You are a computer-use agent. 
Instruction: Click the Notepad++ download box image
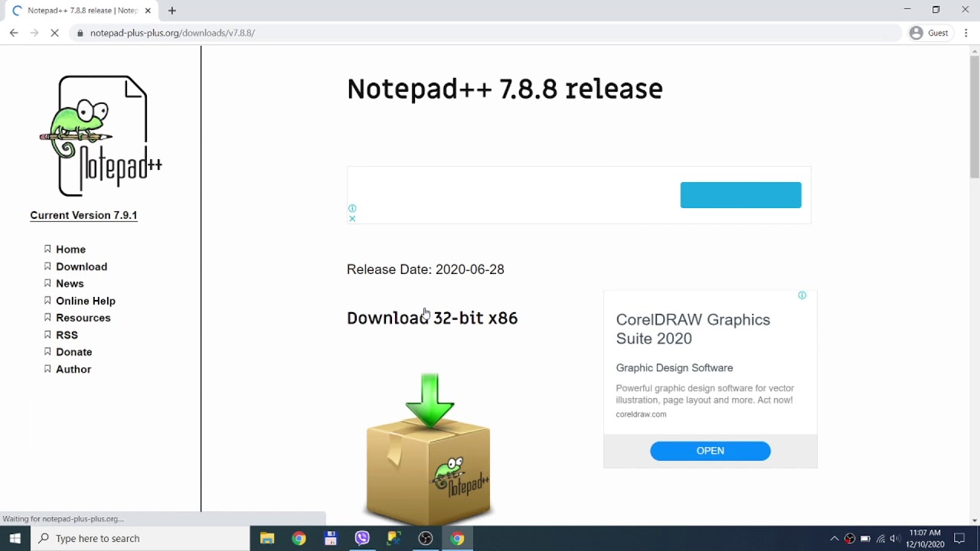point(428,448)
